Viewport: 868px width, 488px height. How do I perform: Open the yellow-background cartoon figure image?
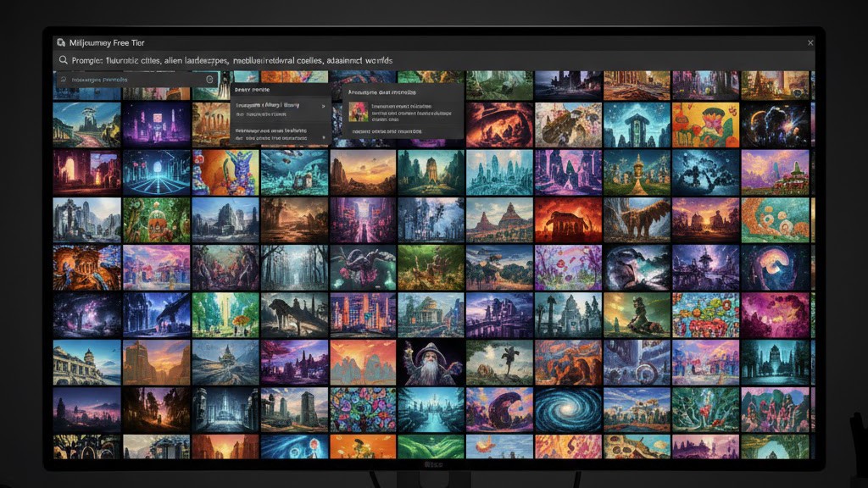click(x=705, y=125)
